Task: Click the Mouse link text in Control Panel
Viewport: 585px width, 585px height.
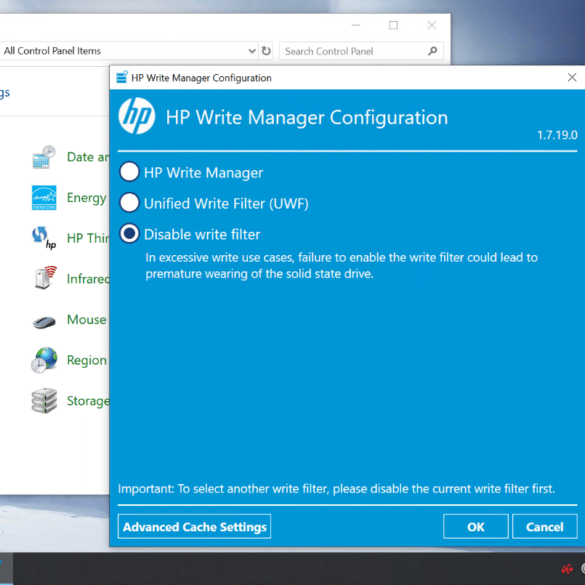Action: click(x=87, y=320)
